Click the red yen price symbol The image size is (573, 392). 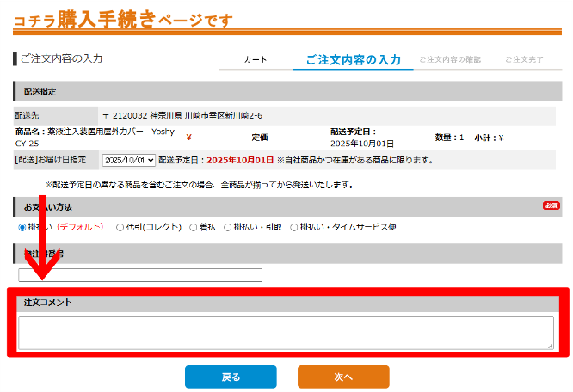pos(188,137)
